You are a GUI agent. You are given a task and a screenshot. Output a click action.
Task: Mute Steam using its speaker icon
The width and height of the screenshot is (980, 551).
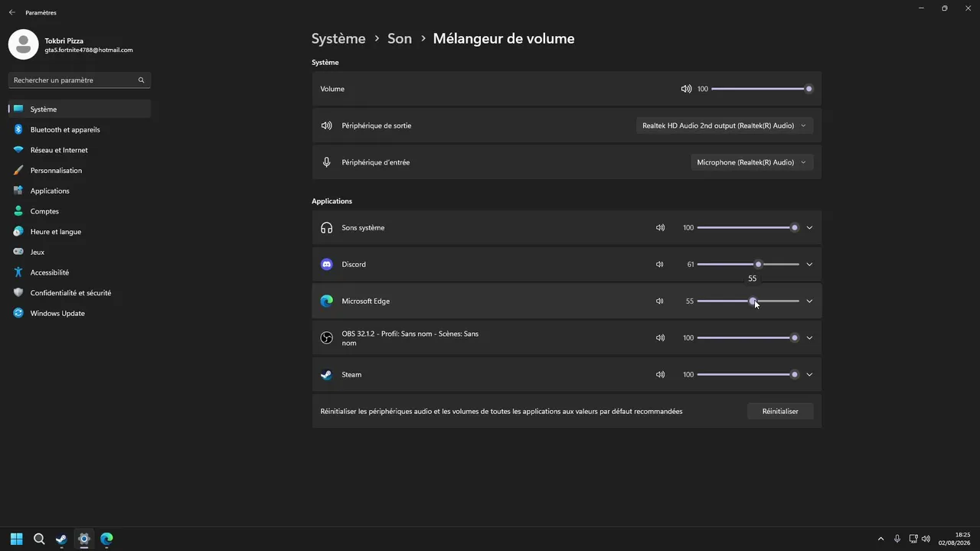[x=660, y=374]
